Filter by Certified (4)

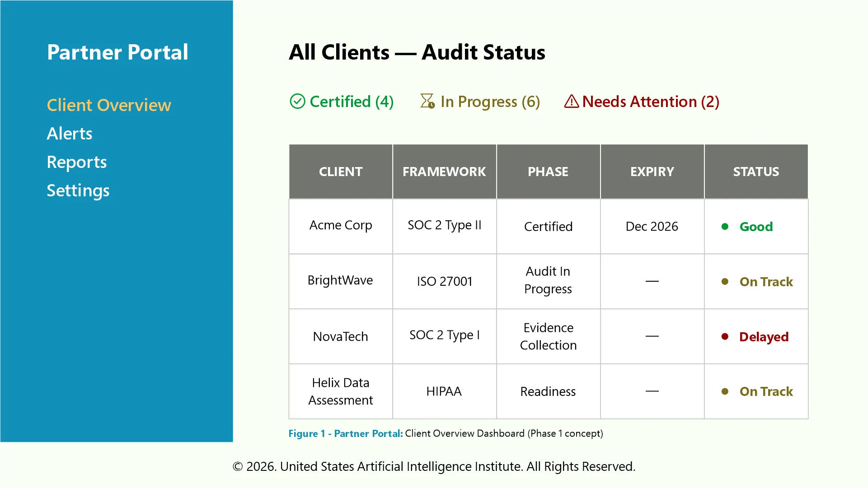pyautogui.click(x=342, y=102)
